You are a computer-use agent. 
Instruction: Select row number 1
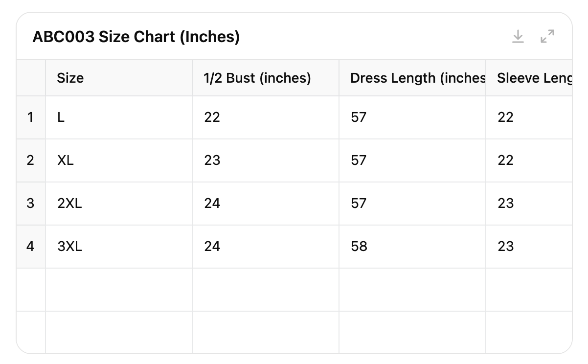click(x=30, y=117)
